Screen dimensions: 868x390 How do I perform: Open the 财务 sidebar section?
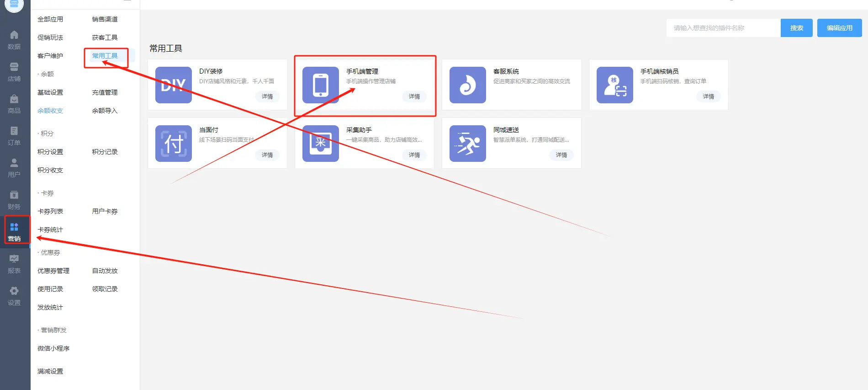tap(14, 200)
